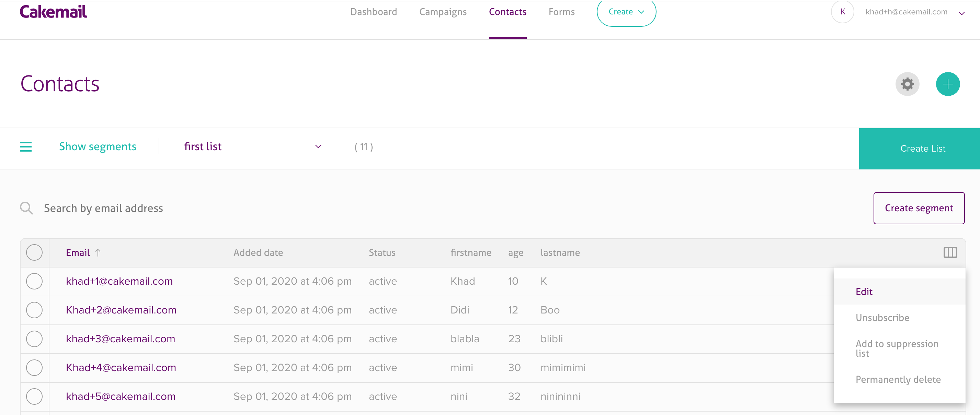Viewport: 980px width, 415px height.
Task: Click the K user avatar
Action: click(x=842, y=12)
